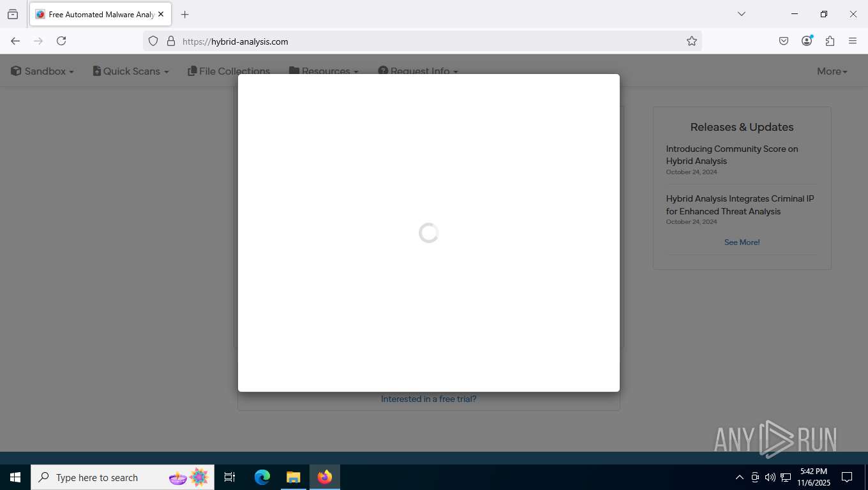Expand the Request Info menu
Viewport: 868px width, 490px height.
(x=418, y=71)
